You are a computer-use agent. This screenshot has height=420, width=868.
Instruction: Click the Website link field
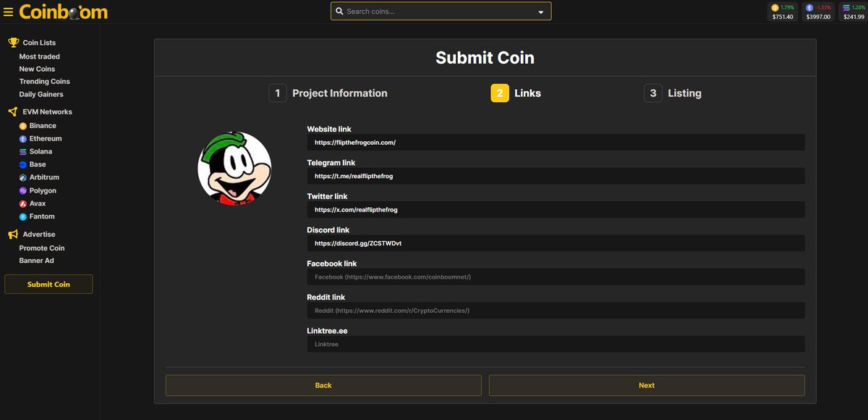(x=556, y=143)
